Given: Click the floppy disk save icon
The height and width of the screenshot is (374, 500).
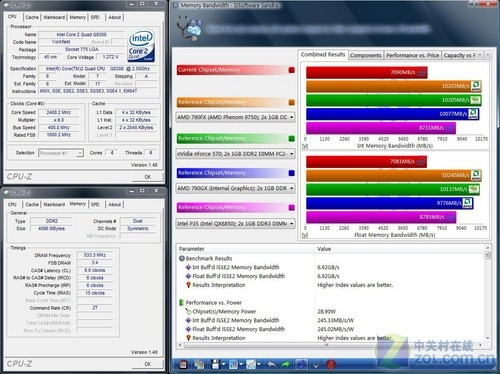Looking at the screenshot, I should coord(215,364).
